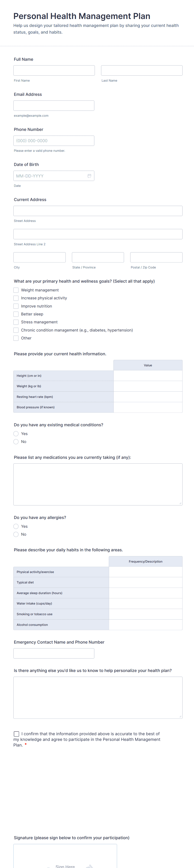The height and width of the screenshot is (868, 194).
Task: Click the First Name field
Action: click(x=54, y=70)
